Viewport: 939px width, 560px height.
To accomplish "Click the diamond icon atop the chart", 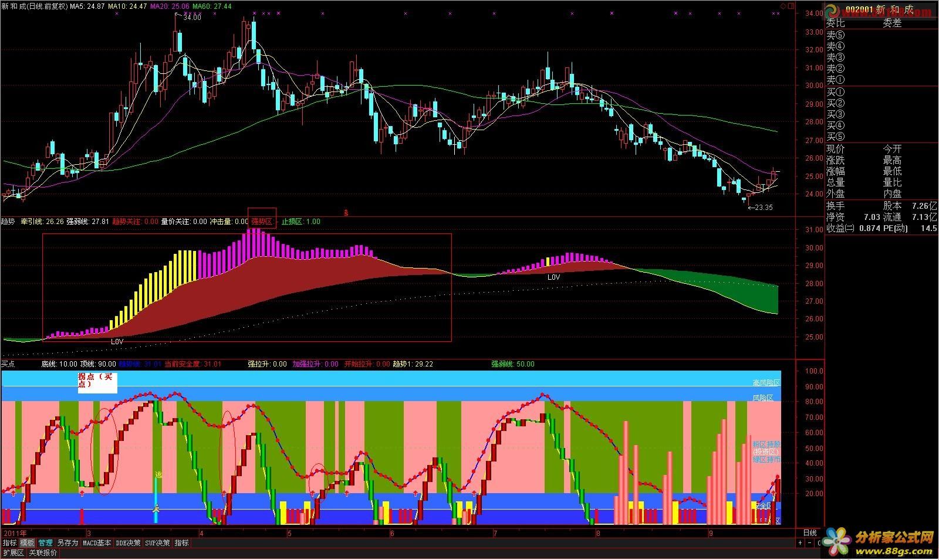I will click(x=783, y=6).
